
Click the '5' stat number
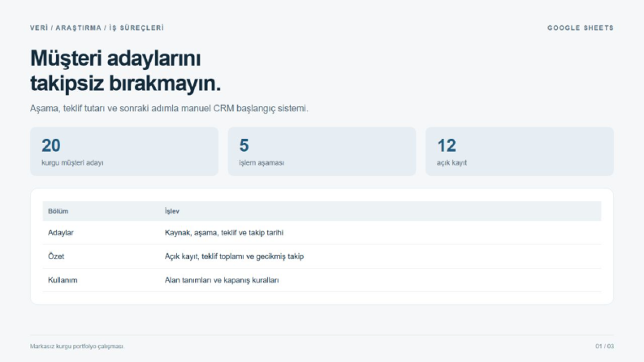pyautogui.click(x=244, y=145)
